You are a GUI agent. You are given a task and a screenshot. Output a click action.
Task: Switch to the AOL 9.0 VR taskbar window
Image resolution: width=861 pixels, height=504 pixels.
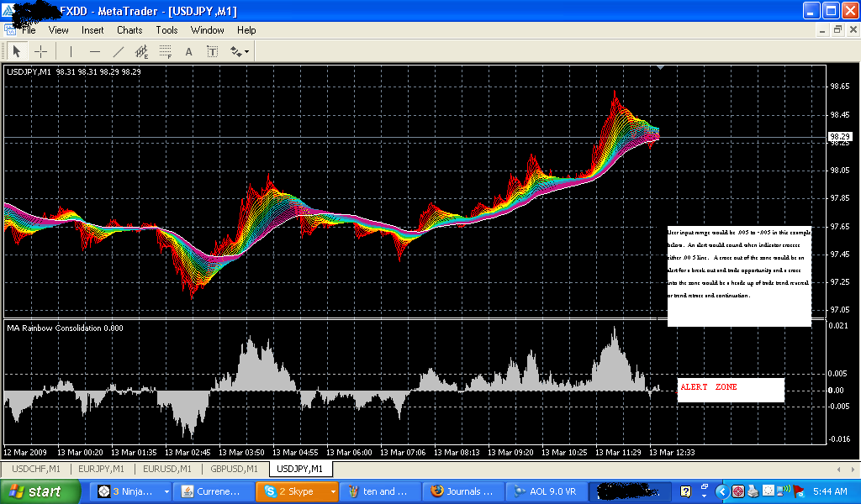click(x=546, y=491)
